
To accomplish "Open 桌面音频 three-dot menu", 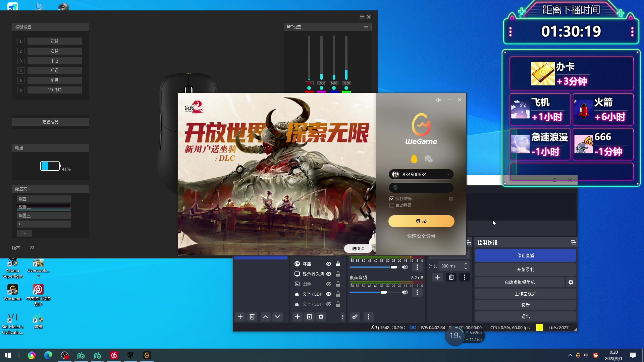I will 417,292.
